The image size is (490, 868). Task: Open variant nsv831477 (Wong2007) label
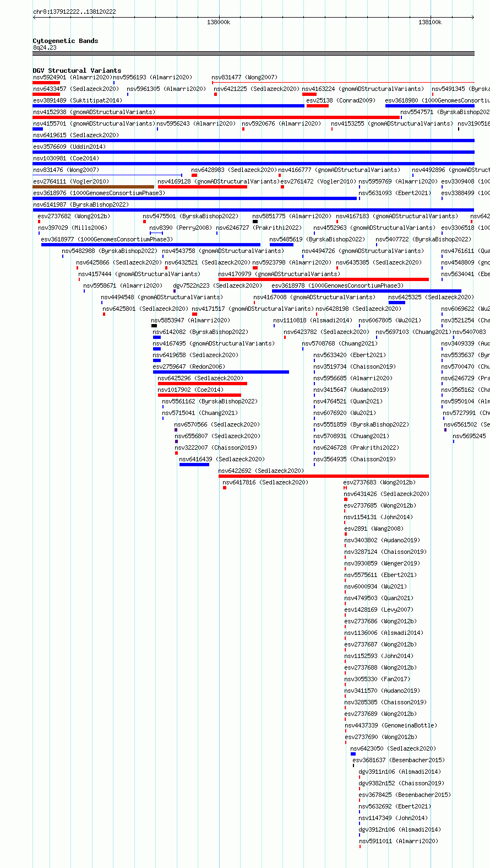click(244, 77)
